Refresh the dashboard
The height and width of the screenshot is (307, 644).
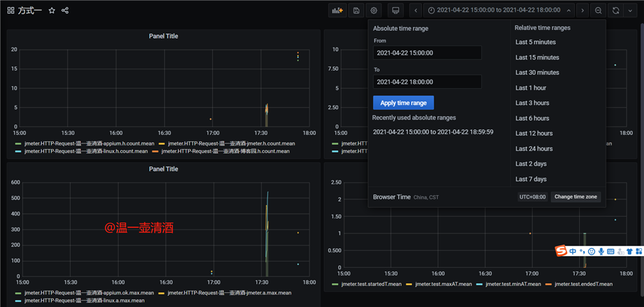615,10
